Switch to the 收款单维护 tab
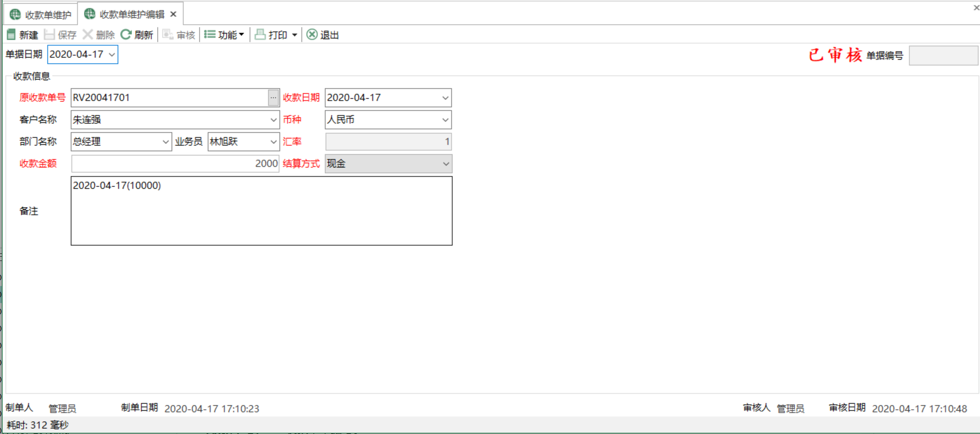 [x=41, y=15]
